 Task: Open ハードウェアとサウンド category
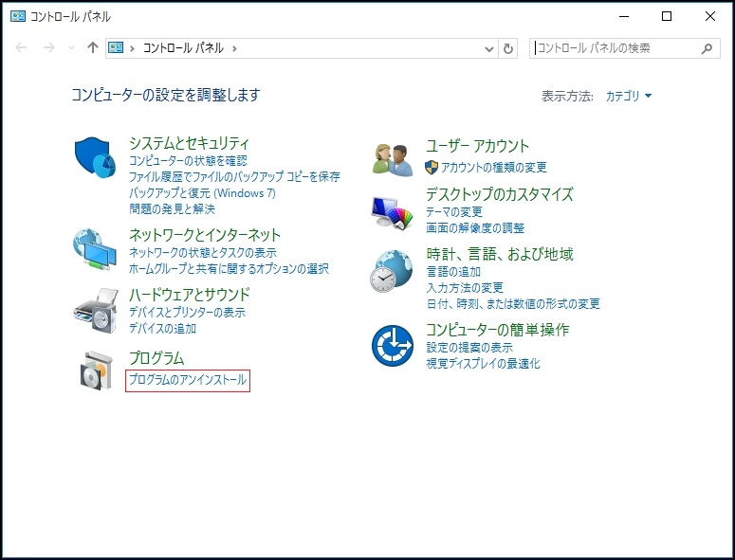[x=190, y=295]
